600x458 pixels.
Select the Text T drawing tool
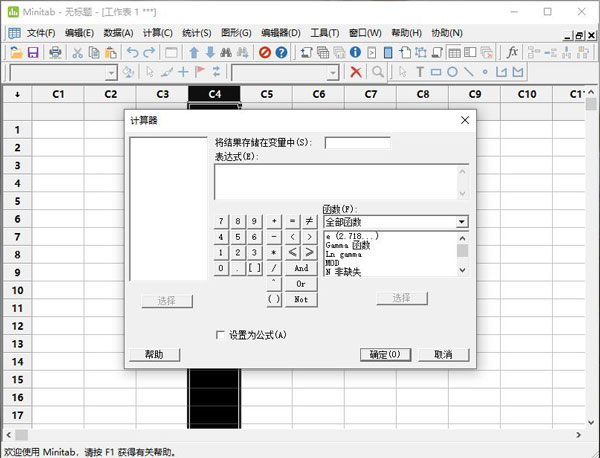(420, 72)
